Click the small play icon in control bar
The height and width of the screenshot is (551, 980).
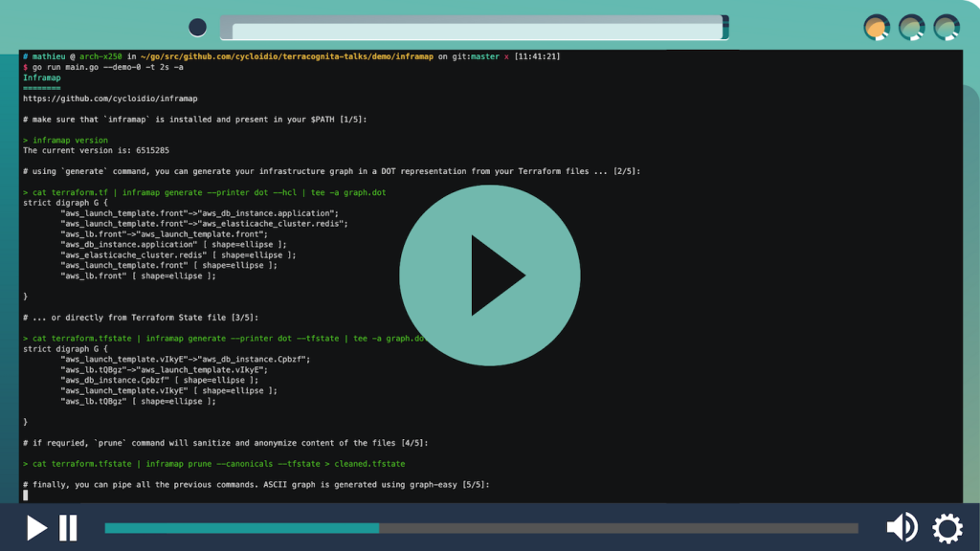36,528
